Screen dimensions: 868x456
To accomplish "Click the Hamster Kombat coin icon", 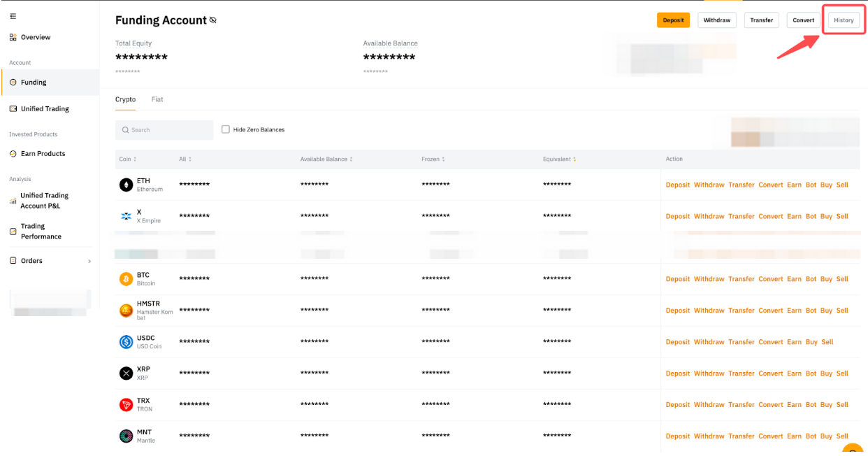I will pos(126,311).
